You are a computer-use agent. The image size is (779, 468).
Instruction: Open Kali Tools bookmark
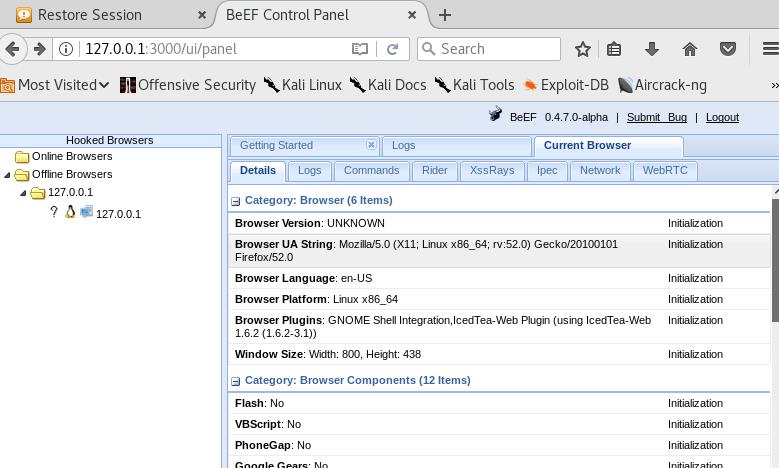[x=474, y=85]
